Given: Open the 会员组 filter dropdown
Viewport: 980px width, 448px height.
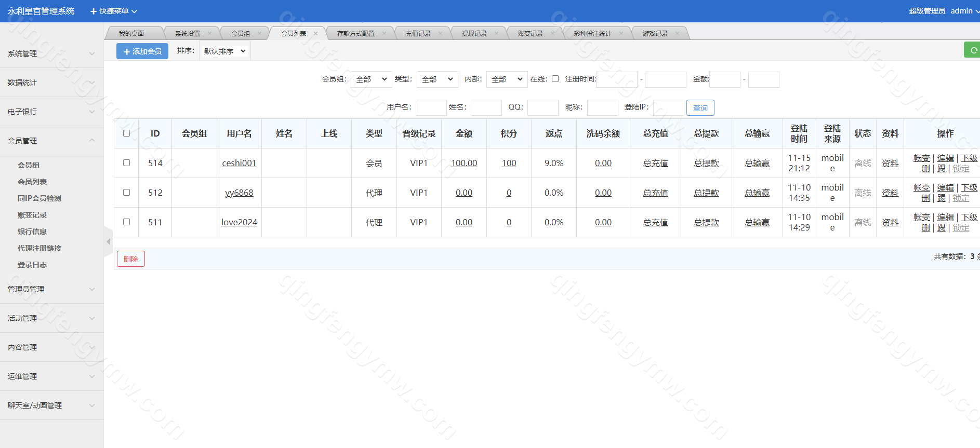Looking at the screenshot, I should [371, 79].
